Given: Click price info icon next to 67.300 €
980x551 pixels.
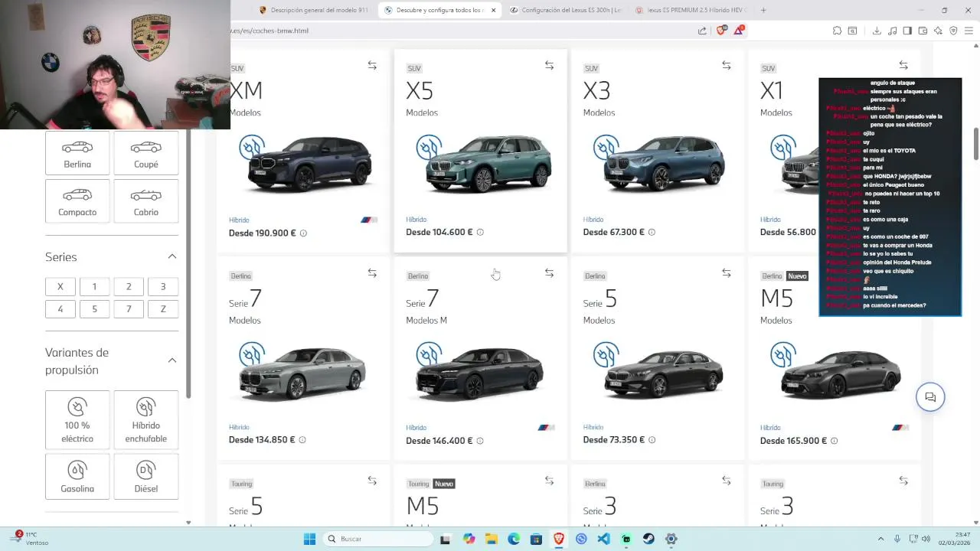Looking at the screenshot, I should (652, 232).
